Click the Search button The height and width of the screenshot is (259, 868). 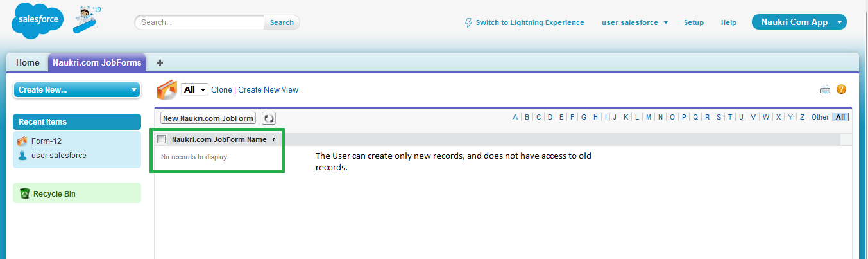[x=282, y=22]
